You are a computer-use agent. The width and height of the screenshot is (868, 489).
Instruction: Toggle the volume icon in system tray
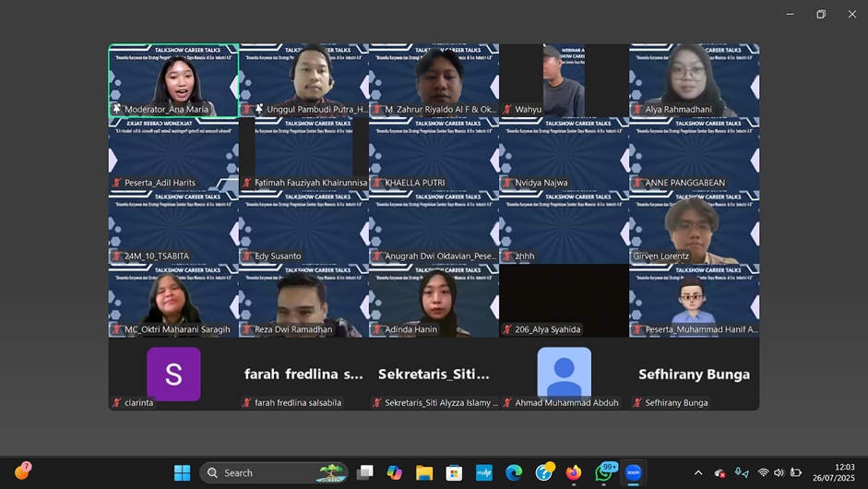[x=779, y=472]
